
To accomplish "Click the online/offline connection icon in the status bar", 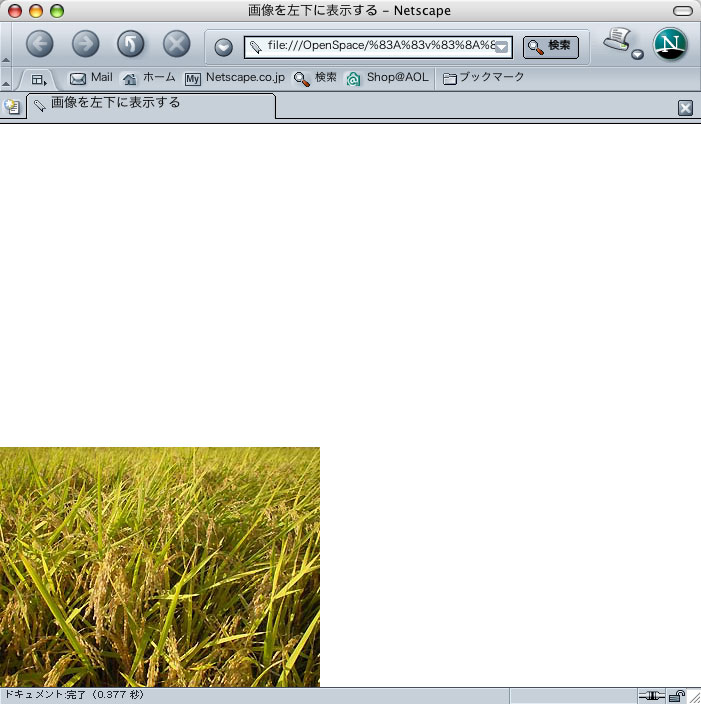I will pyautogui.click(x=652, y=696).
